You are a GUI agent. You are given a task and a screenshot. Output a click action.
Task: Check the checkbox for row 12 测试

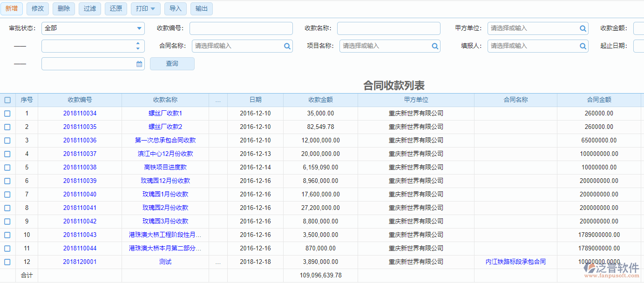coord(7,262)
